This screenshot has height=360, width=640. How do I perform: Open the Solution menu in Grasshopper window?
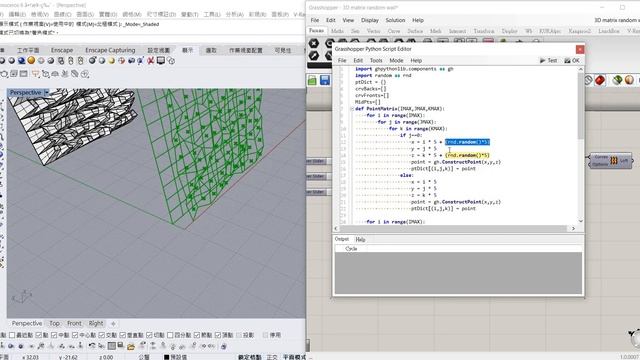click(395, 20)
